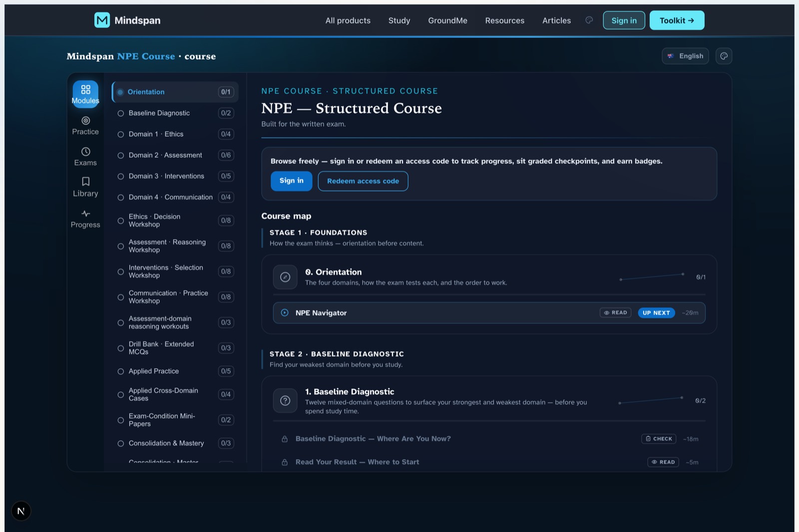Image resolution: width=799 pixels, height=532 pixels.
Task: Open Baseline Diagnostic — Where Are You Now lesson
Action: coord(489,439)
